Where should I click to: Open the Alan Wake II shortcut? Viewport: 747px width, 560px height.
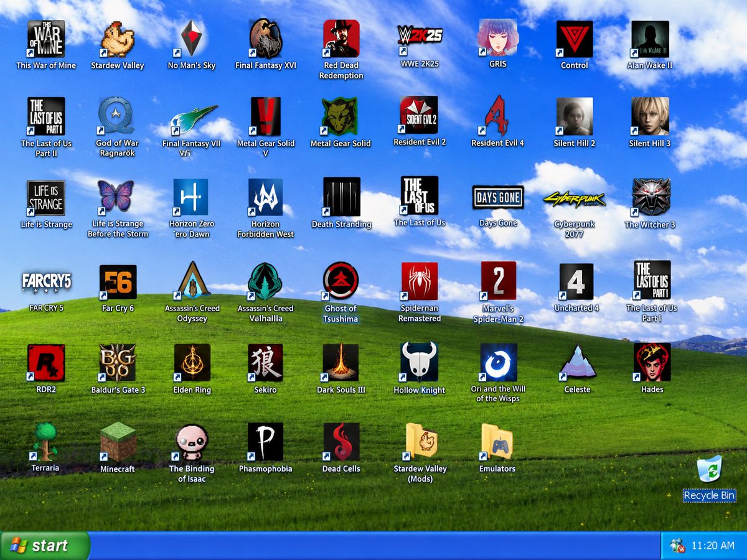click(650, 39)
